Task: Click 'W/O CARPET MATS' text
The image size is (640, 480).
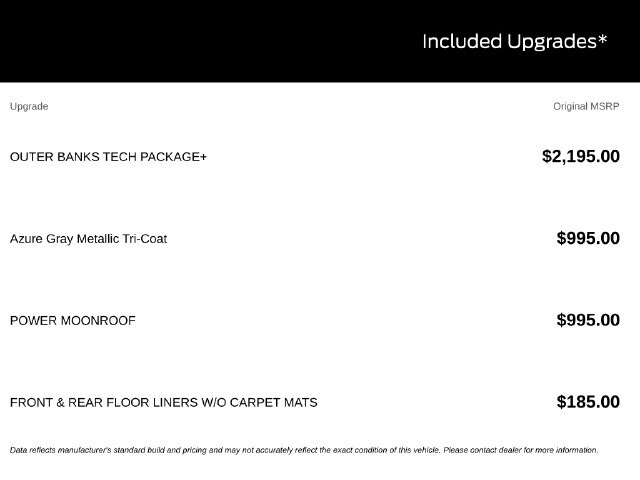Action: (x=259, y=402)
